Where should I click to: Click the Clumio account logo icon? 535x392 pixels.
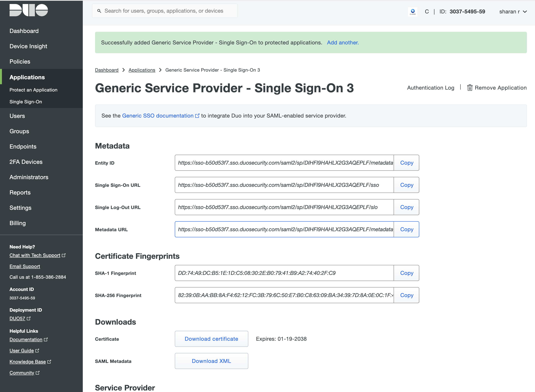pos(413,12)
